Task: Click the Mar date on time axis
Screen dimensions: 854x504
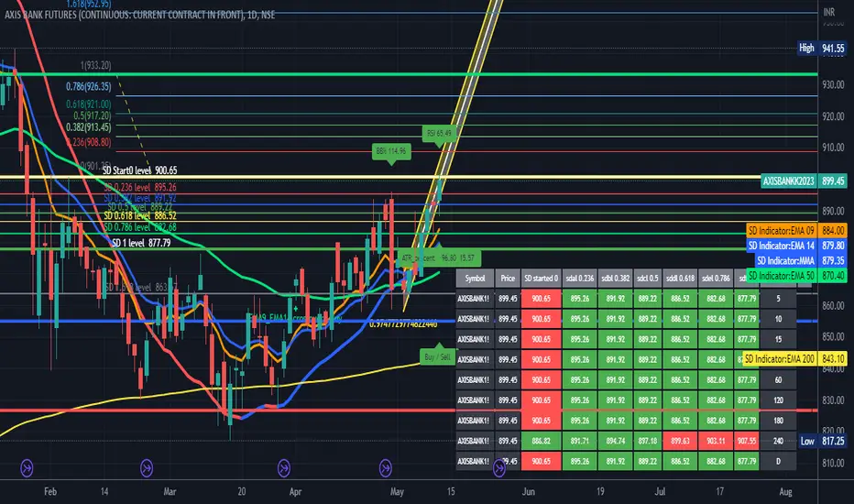Action: pyautogui.click(x=170, y=491)
